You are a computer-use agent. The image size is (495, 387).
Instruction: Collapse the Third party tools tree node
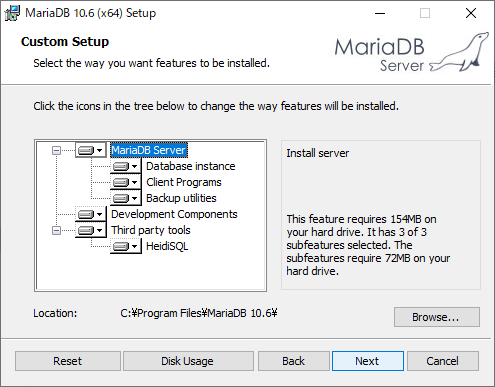tap(56, 230)
